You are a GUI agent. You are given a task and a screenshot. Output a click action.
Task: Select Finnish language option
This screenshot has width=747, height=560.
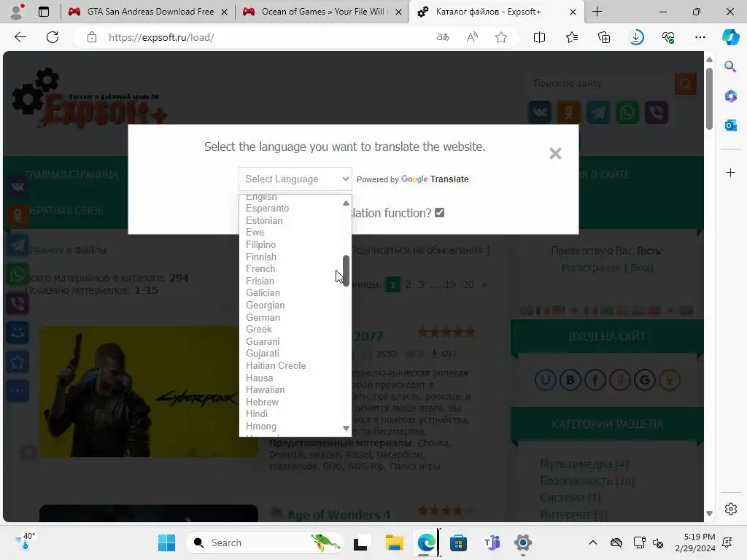coord(260,257)
